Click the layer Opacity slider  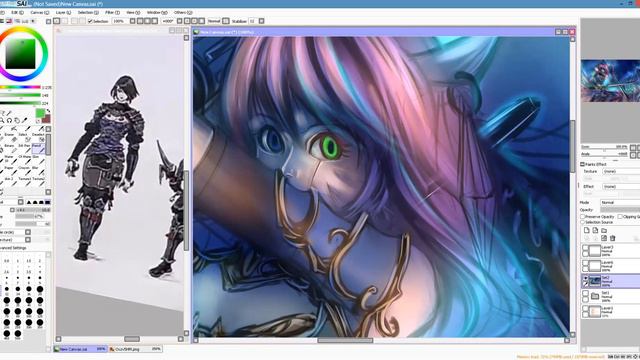(620, 210)
